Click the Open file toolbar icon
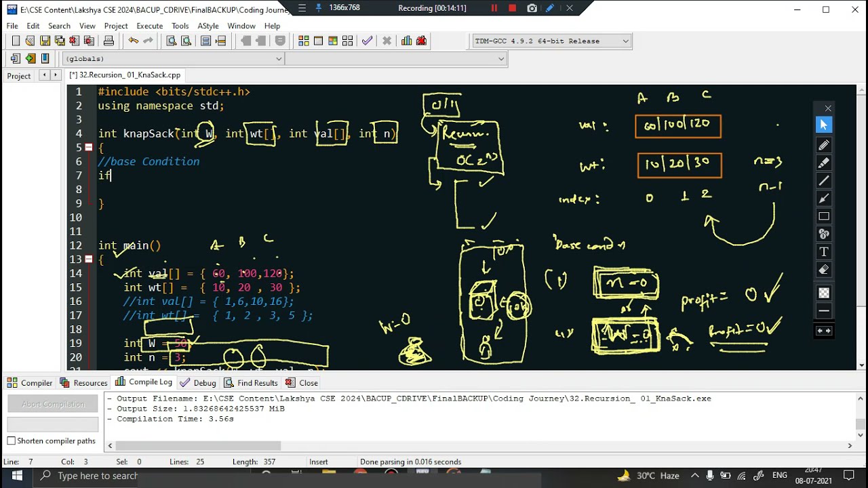 point(30,41)
